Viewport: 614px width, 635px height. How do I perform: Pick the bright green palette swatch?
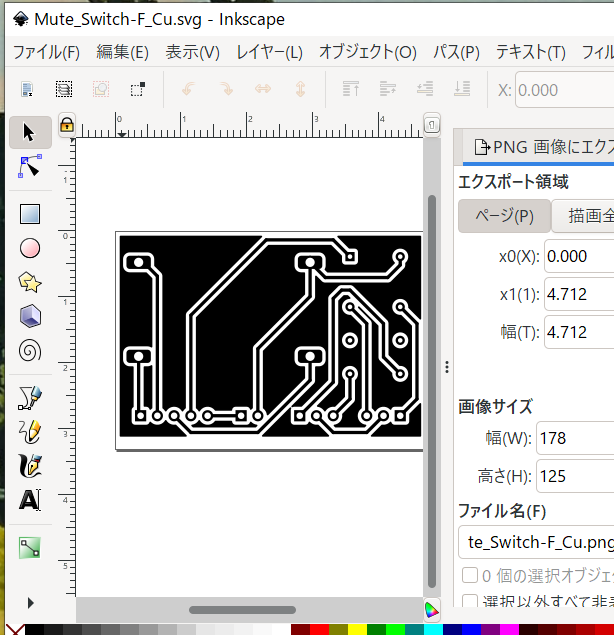395,630
